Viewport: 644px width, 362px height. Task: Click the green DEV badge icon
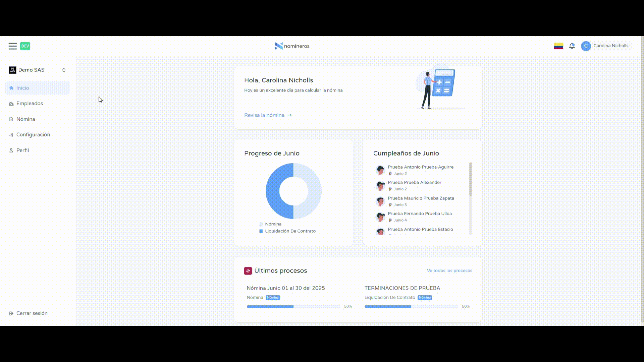(25, 46)
